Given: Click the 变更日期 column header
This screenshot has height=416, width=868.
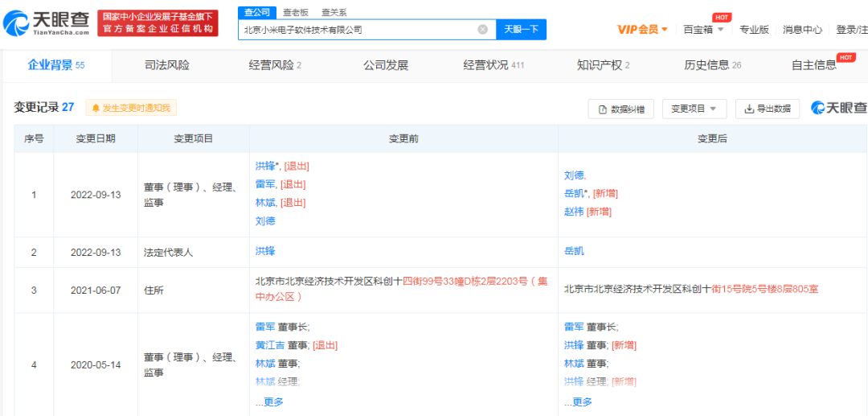Looking at the screenshot, I should click(95, 138).
